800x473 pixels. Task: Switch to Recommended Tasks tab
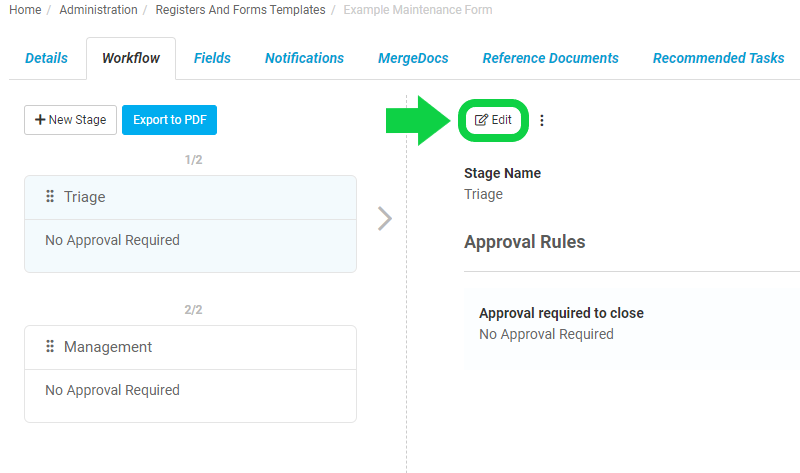pyautogui.click(x=718, y=58)
